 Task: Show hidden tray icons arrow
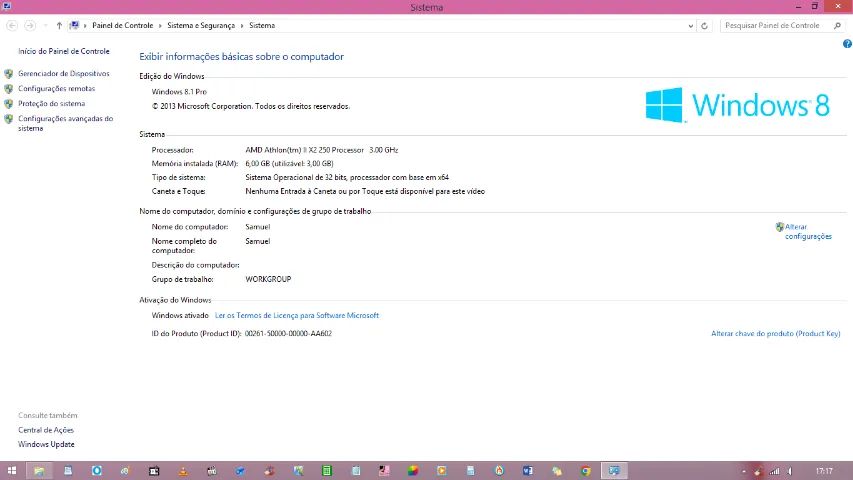pos(744,471)
